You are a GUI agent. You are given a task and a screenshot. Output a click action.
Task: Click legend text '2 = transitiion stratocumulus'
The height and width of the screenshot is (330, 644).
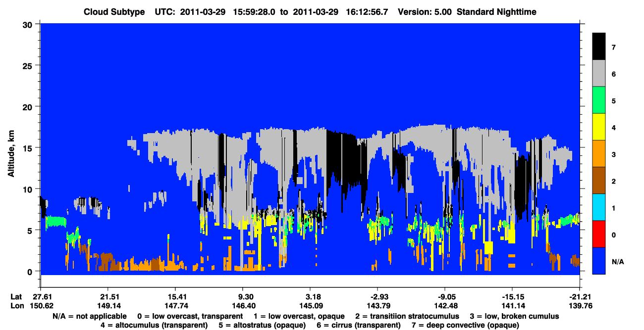tap(407, 316)
